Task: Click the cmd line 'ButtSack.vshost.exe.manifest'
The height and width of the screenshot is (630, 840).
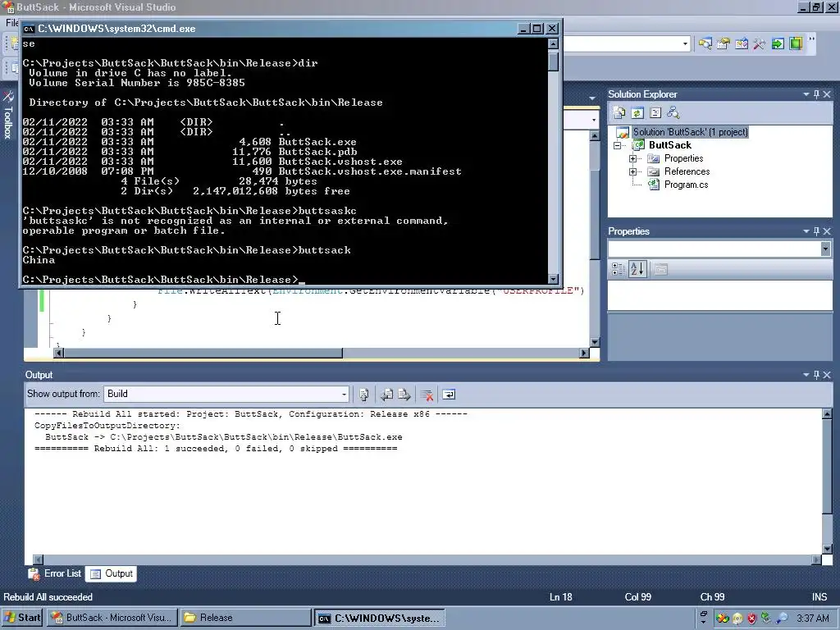Action: coord(370,171)
